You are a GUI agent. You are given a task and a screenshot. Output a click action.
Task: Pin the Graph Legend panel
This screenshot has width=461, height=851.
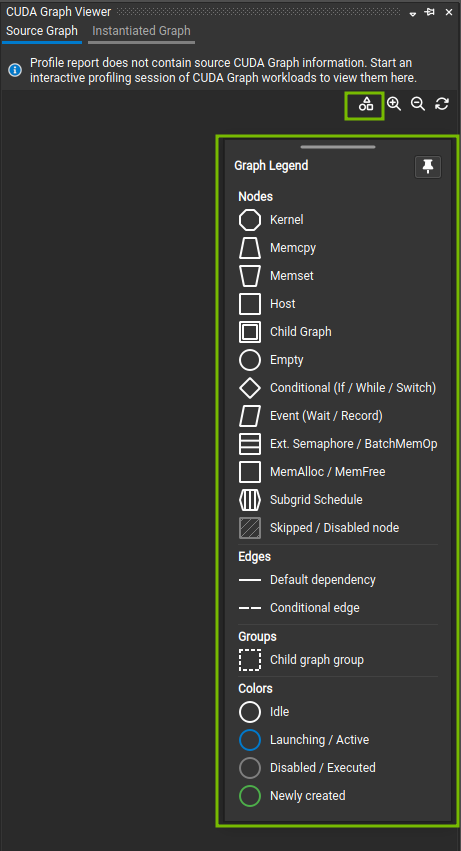click(428, 167)
